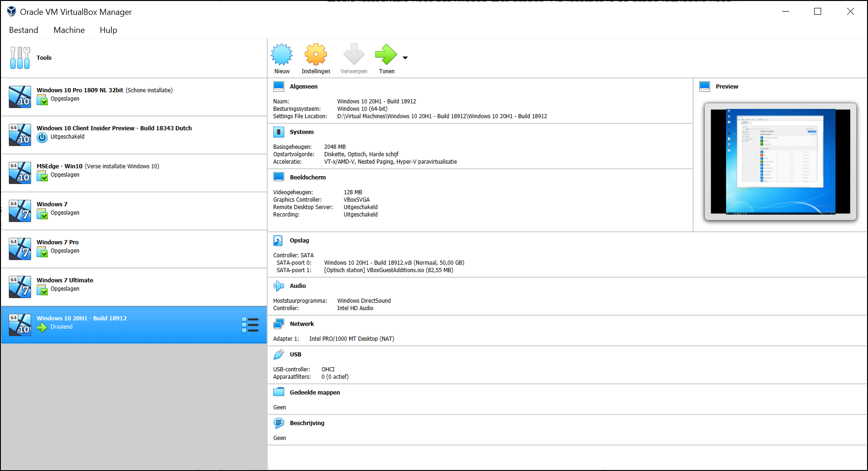Click the Systeem chip icon

click(x=279, y=132)
